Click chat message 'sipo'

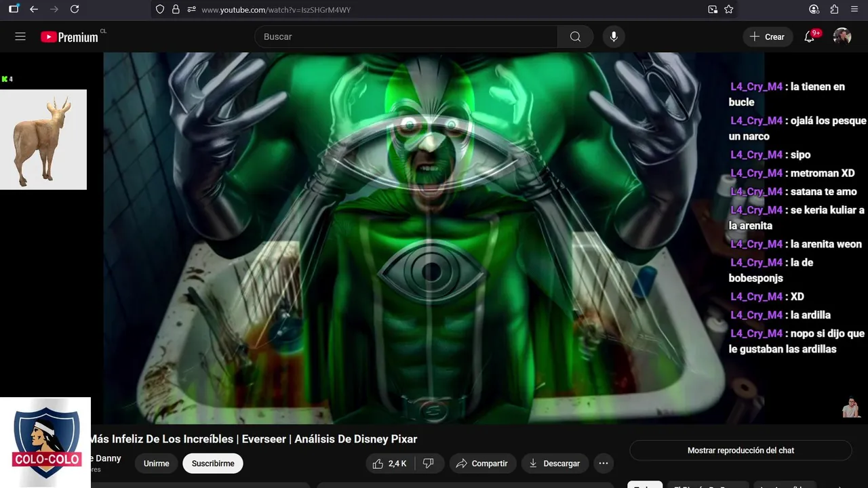point(770,155)
